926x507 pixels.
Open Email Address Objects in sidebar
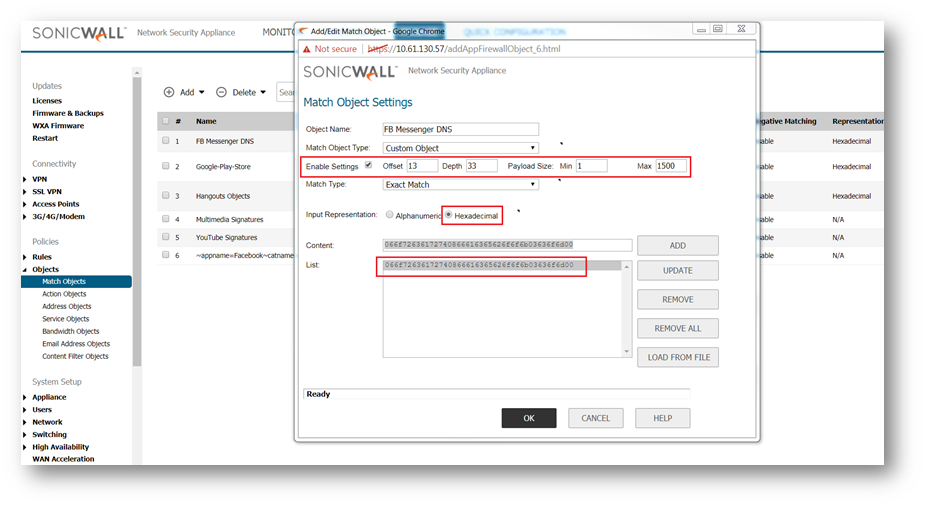pyautogui.click(x=76, y=344)
